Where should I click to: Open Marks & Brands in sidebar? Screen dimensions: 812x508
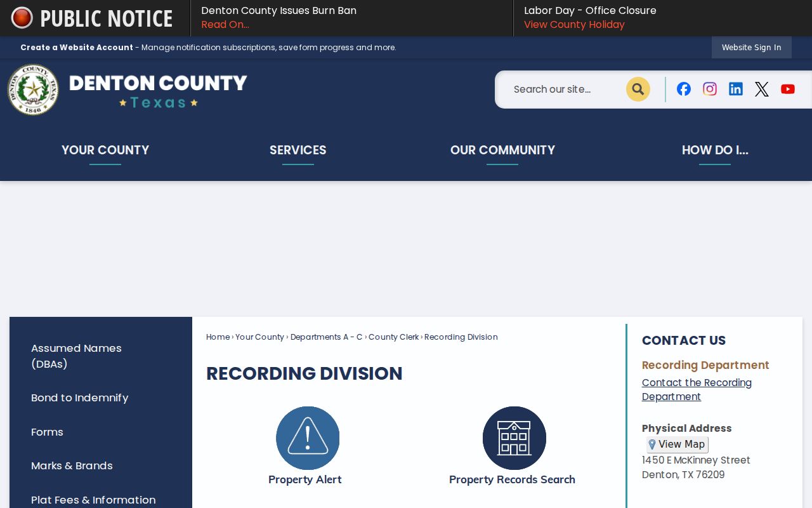72,466
